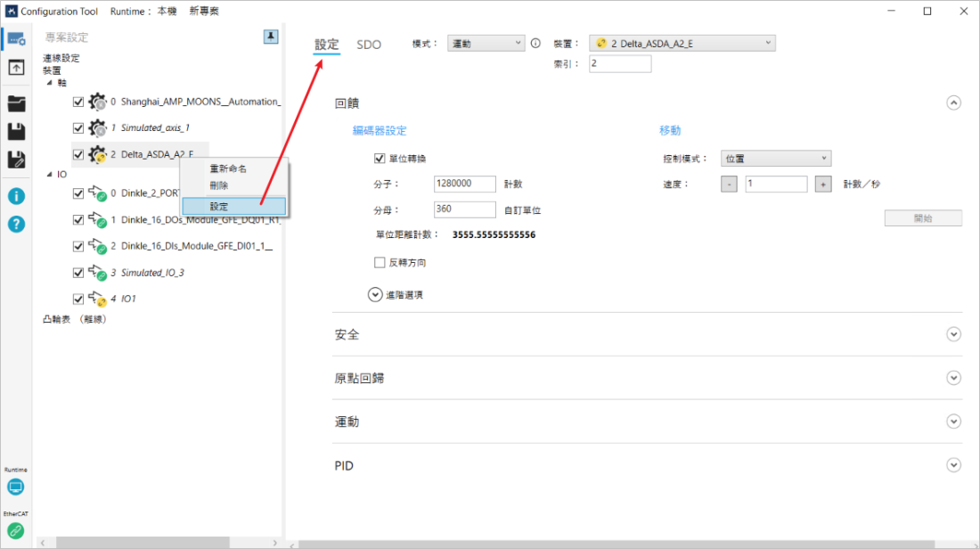The image size is (980, 549).
Task: Click the open folder icon
Action: [x=16, y=103]
